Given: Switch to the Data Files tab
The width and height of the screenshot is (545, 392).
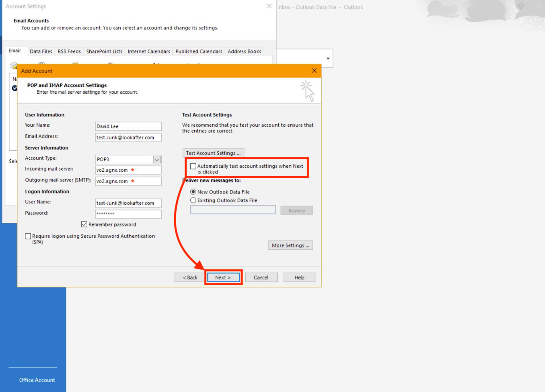Looking at the screenshot, I should [41, 52].
